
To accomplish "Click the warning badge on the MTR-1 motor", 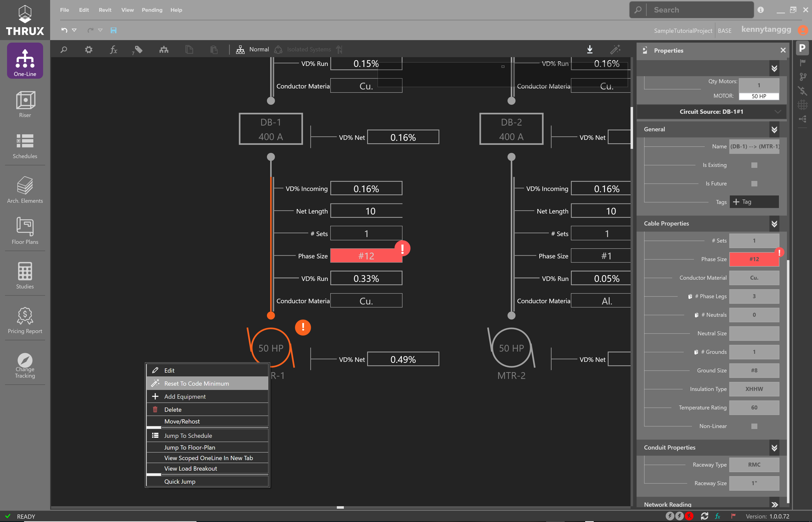I will [x=303, y=328].
